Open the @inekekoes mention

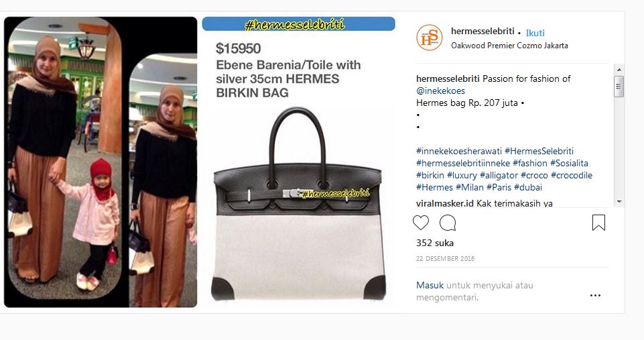point(440,91)
